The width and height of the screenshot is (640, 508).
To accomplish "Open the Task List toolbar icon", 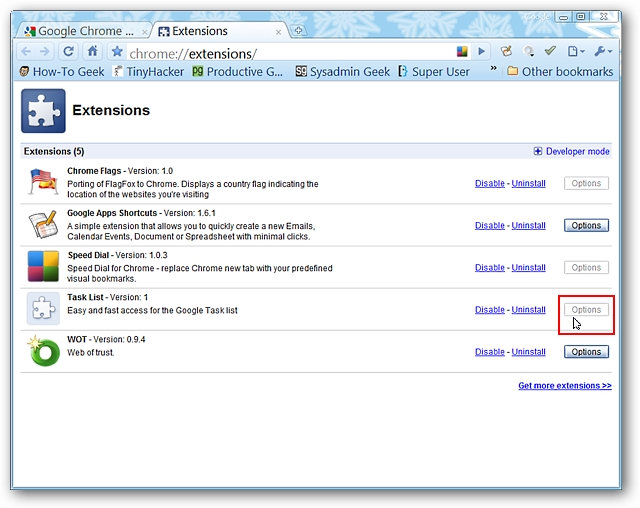I will click(529, 51).
